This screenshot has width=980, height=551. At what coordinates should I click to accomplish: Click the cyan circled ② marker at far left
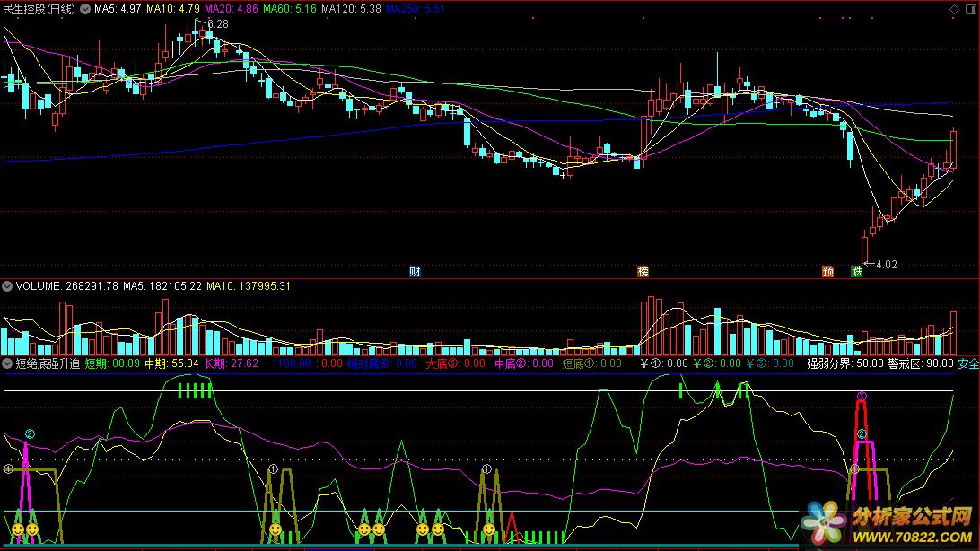(30, 434)
